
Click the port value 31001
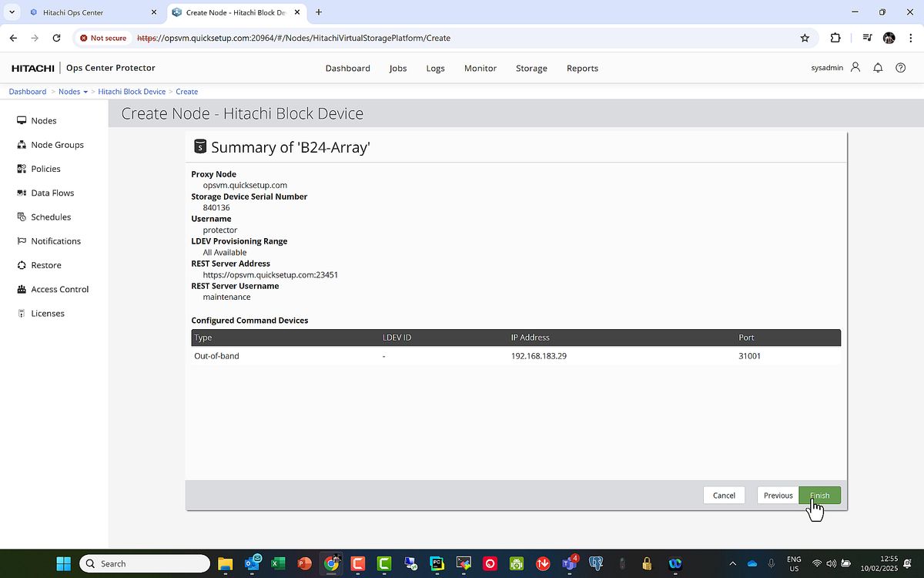749,356
